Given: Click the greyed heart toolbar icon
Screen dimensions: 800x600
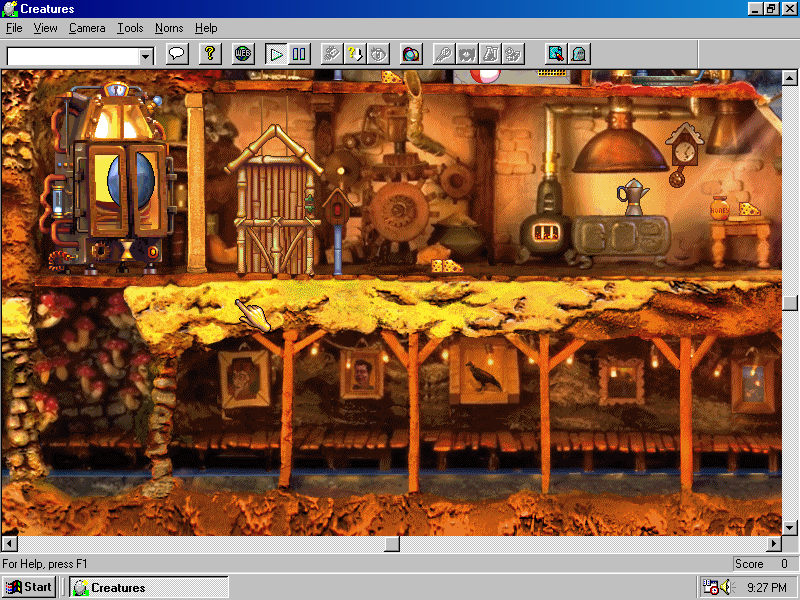Looking at the screenshot, I should click(467, 54).
